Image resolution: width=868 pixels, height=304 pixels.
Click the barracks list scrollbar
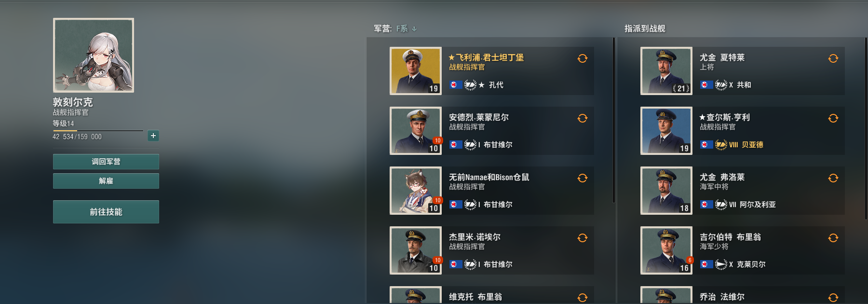(613, 121)
